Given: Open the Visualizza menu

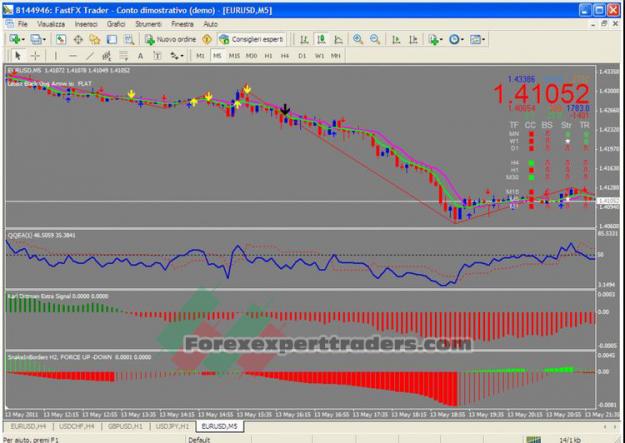Looking at the screenshot, I should [x=51, y=24].
